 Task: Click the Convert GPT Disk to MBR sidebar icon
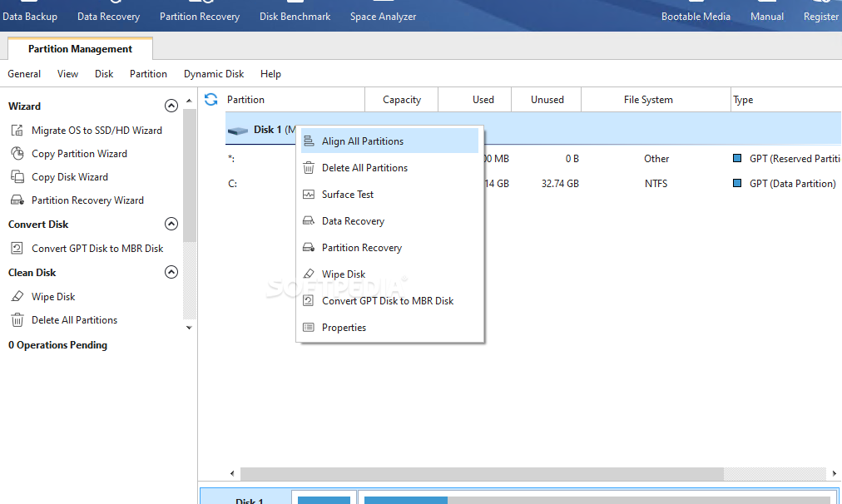coord(17,248)
